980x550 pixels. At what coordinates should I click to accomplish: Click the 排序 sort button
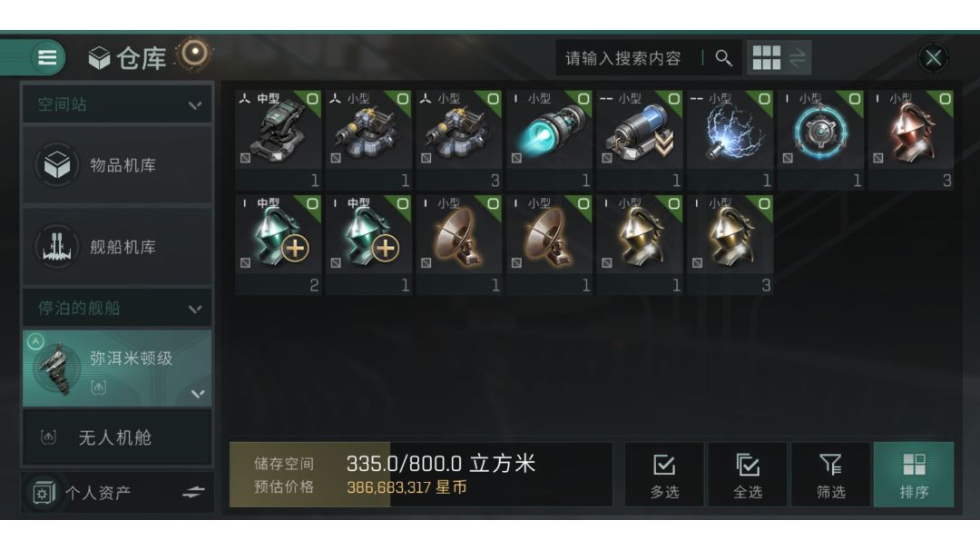pos(914,475)
